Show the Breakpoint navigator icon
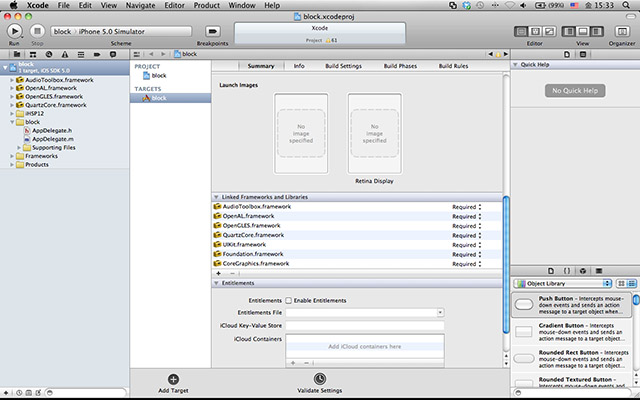The image size is (640, 400). (97, 54)
